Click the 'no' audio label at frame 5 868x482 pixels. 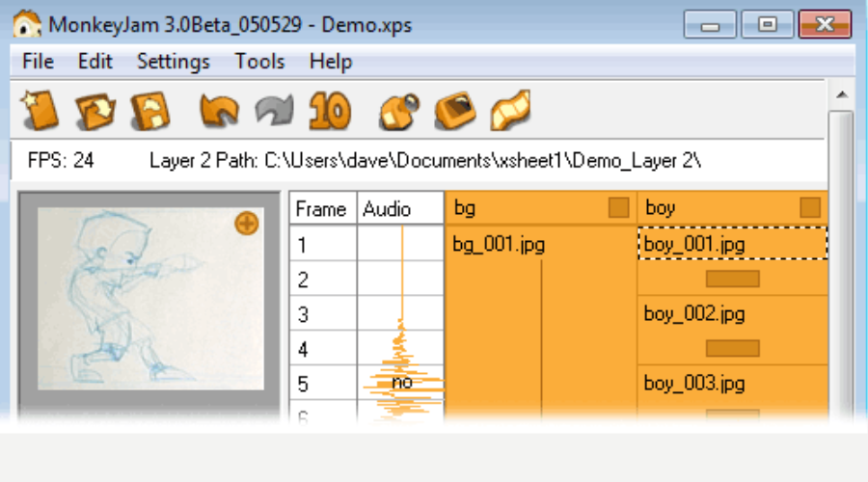click(402, 382)
